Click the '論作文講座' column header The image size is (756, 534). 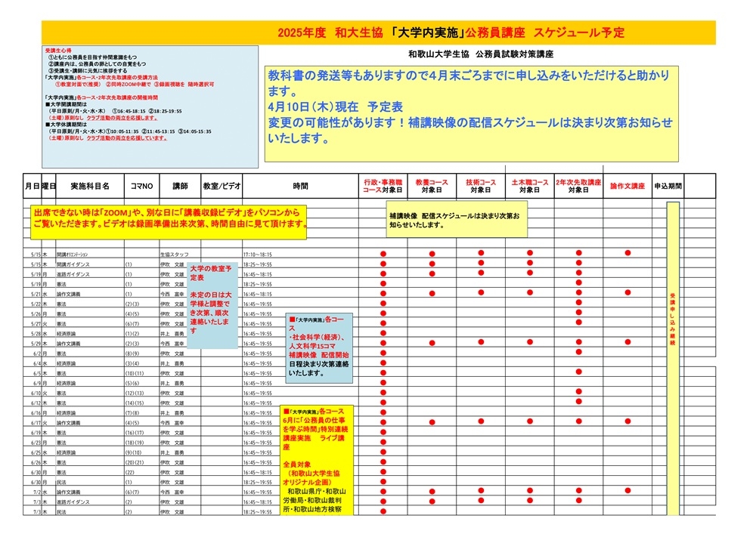point(627,187)
